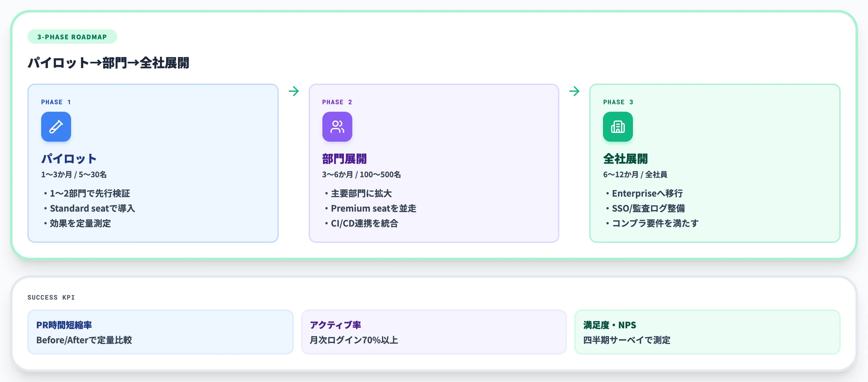Click the bullet Standard seatで導入

[89, 208]
